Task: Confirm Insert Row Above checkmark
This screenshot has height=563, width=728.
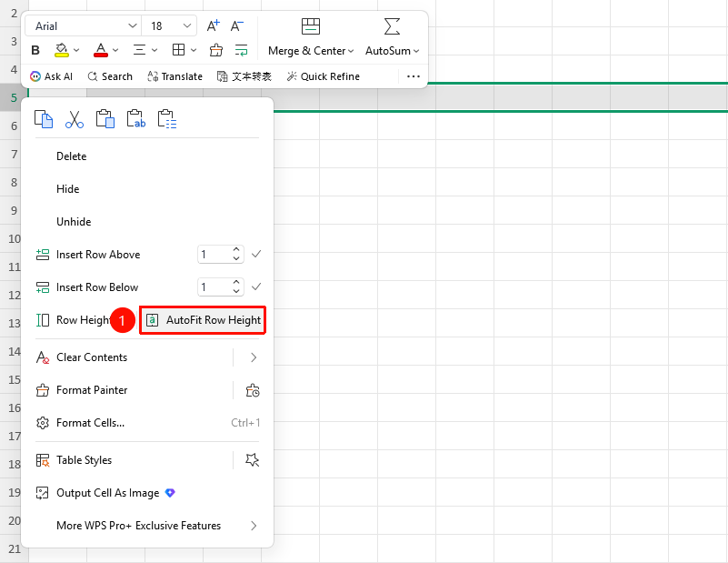Action: point(256,254)
